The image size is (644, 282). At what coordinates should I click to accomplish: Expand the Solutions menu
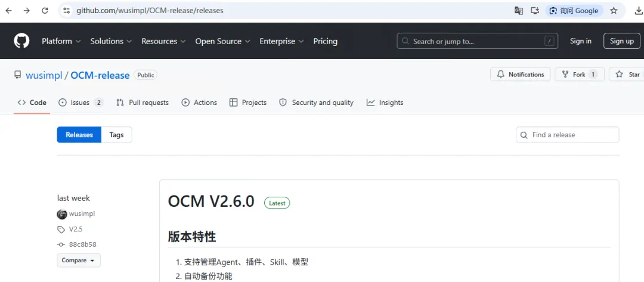pyautogui.click(x=111, y=41)
